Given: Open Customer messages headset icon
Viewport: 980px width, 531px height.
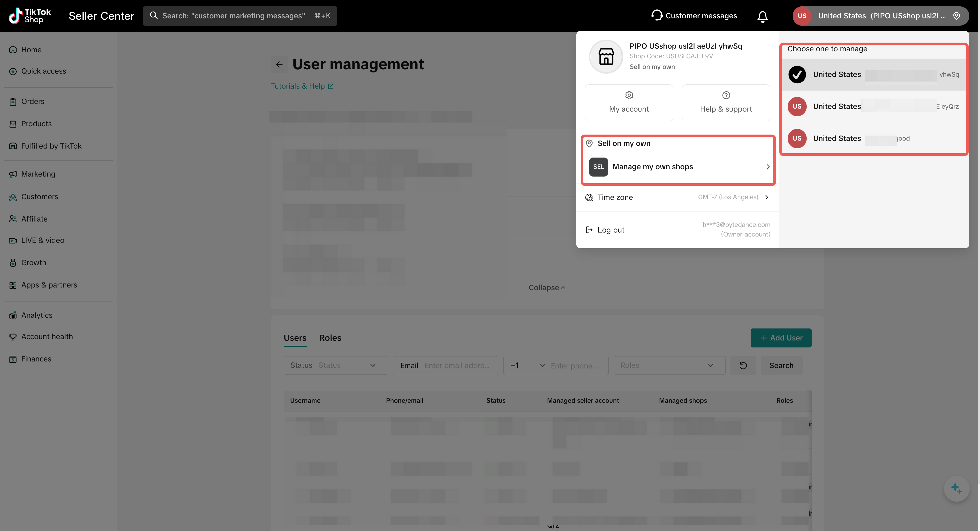Looking at the screenshot, I should click(657, 15).
